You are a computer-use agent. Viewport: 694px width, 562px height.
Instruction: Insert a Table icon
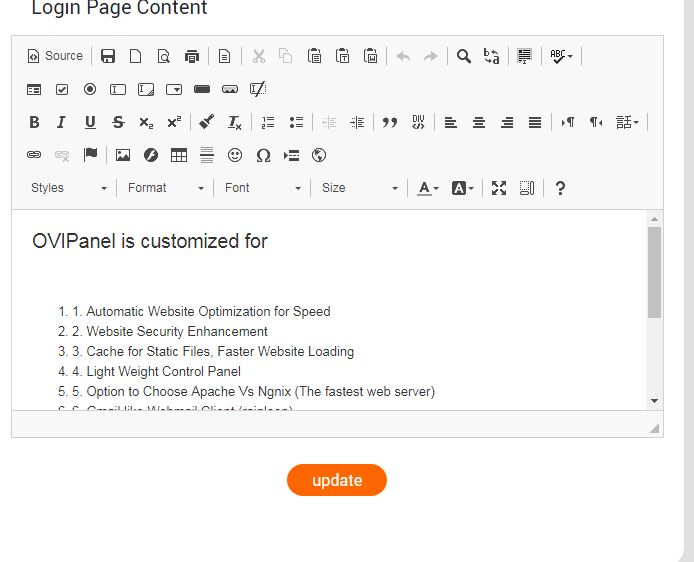tap(179, 155)
